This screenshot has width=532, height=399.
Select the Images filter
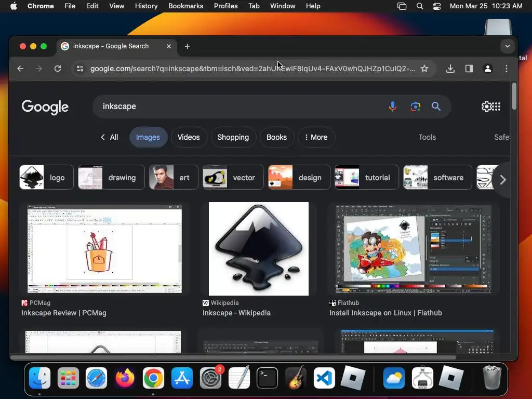click(x=148, y=137)
